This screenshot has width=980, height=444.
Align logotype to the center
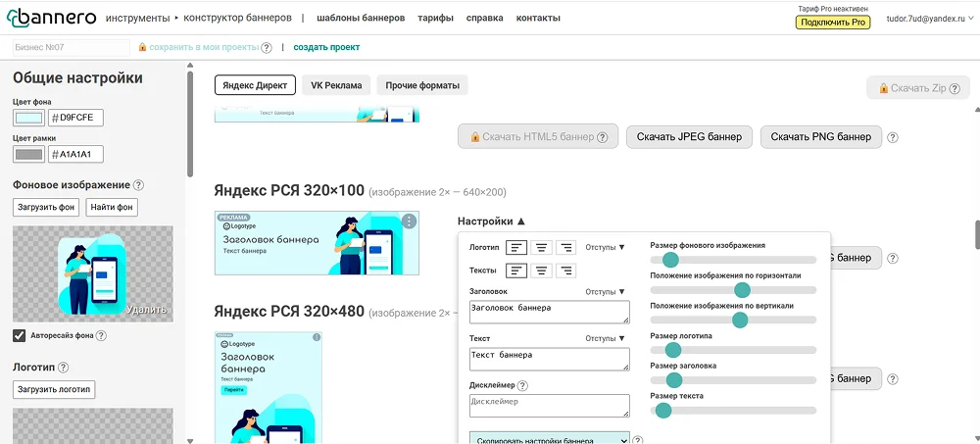[541, 248]
